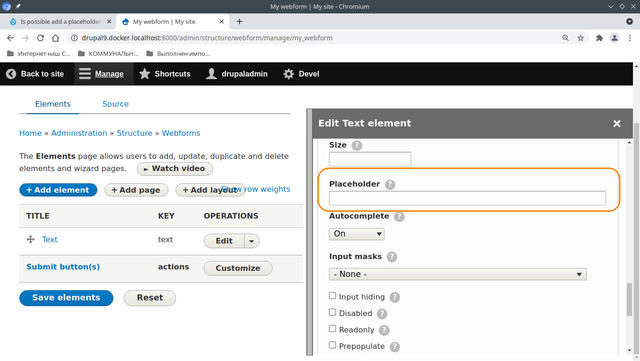640x361 pixels.
Task: Open the Devel toolbar menu
Action: 302,74
